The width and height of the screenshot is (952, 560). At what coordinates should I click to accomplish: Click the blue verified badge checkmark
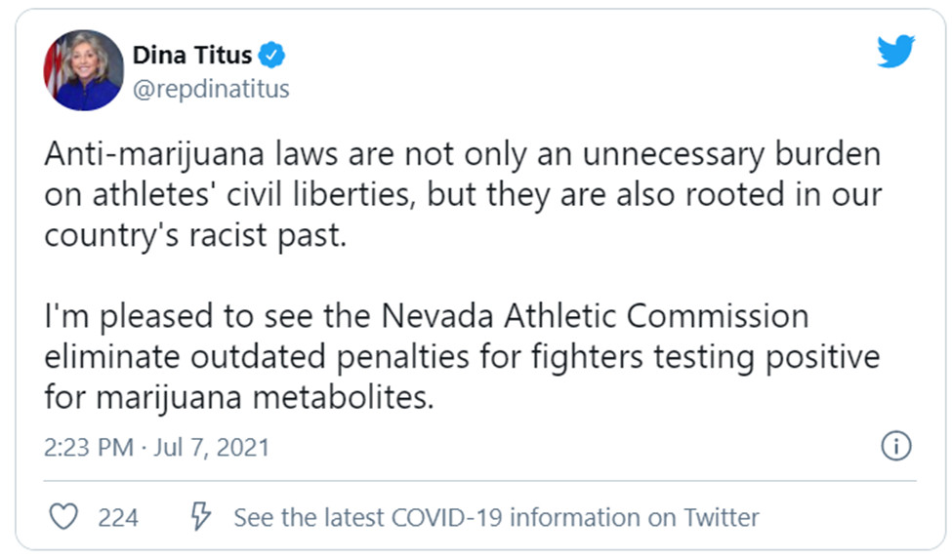[271, 56]
